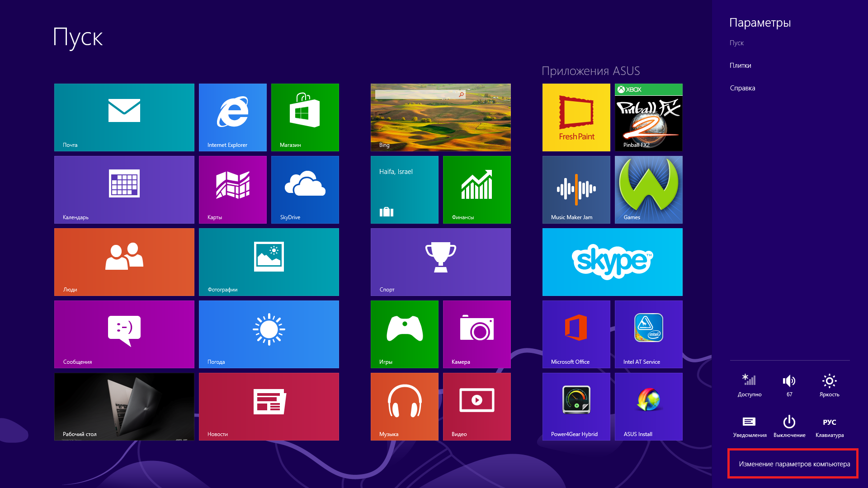Open the volume control showing 67
This screenshot has width=868, height=488.
[789, 385]
